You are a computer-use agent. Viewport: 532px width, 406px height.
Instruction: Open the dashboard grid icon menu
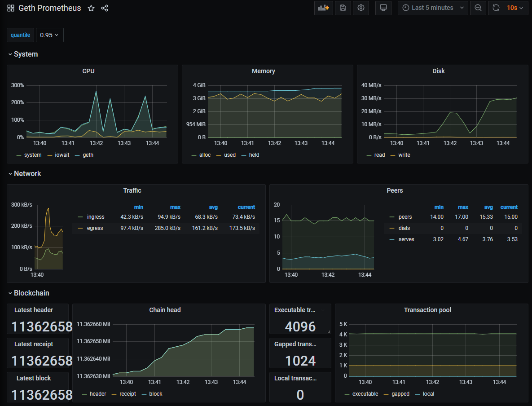11,9
